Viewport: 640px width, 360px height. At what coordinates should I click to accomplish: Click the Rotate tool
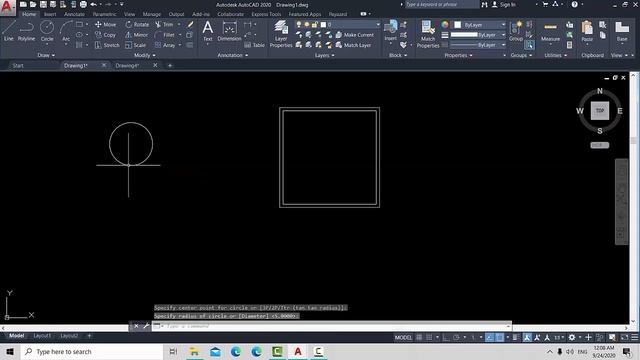[x=137, y=24]
